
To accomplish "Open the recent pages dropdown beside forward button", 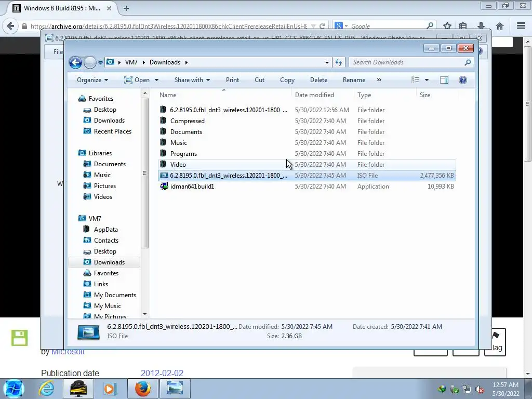I will coord(100,63).
